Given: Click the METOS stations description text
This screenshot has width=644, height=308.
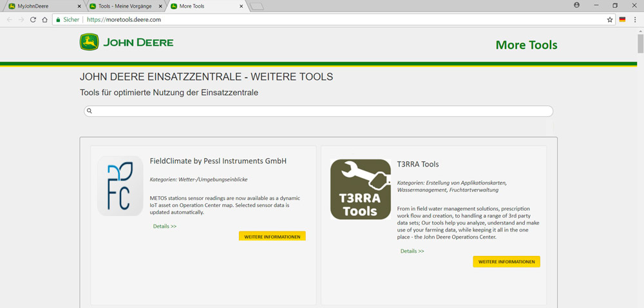Looking at the screenshot, I should click(225, 205).
